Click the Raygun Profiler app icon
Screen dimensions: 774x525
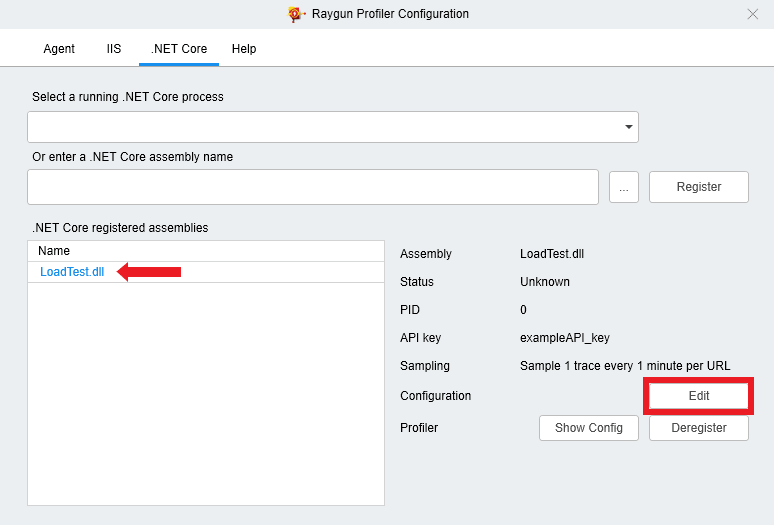(296, 14)
